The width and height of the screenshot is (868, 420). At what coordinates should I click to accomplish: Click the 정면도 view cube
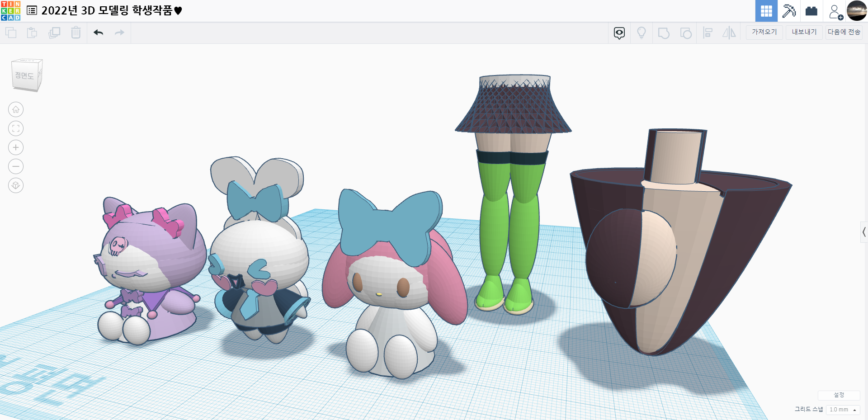point(27,75)
